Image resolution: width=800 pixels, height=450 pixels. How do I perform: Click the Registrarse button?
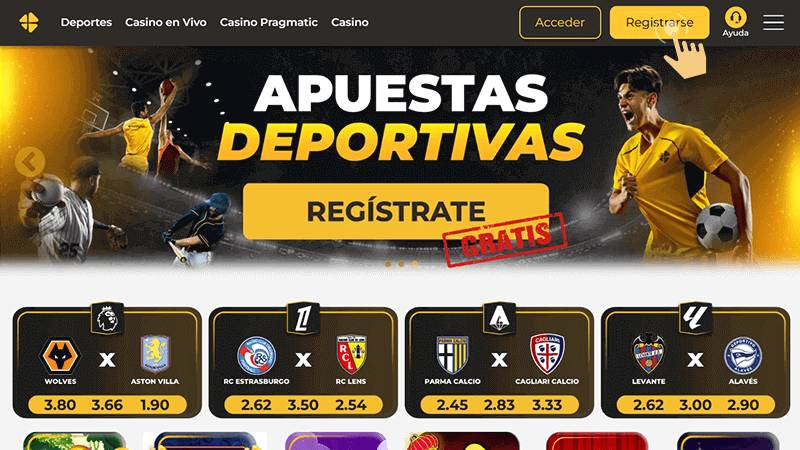point(659,22)
